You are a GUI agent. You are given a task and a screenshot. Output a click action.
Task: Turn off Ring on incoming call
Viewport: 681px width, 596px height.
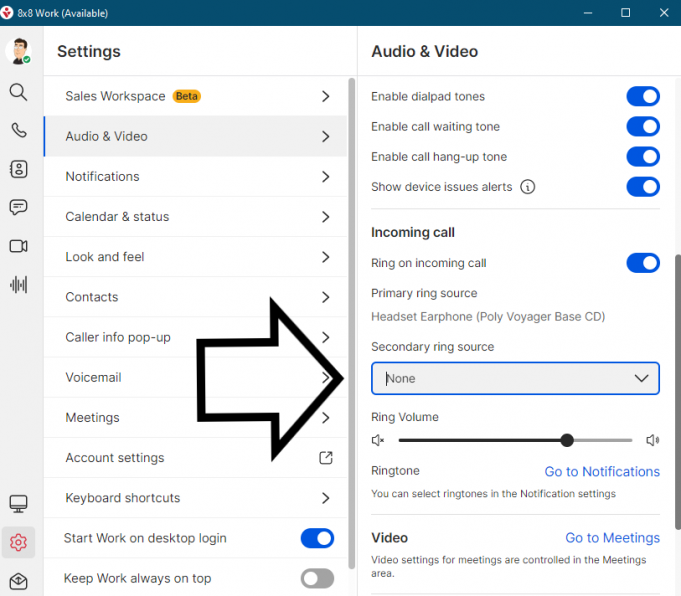(x=643, y=263)
